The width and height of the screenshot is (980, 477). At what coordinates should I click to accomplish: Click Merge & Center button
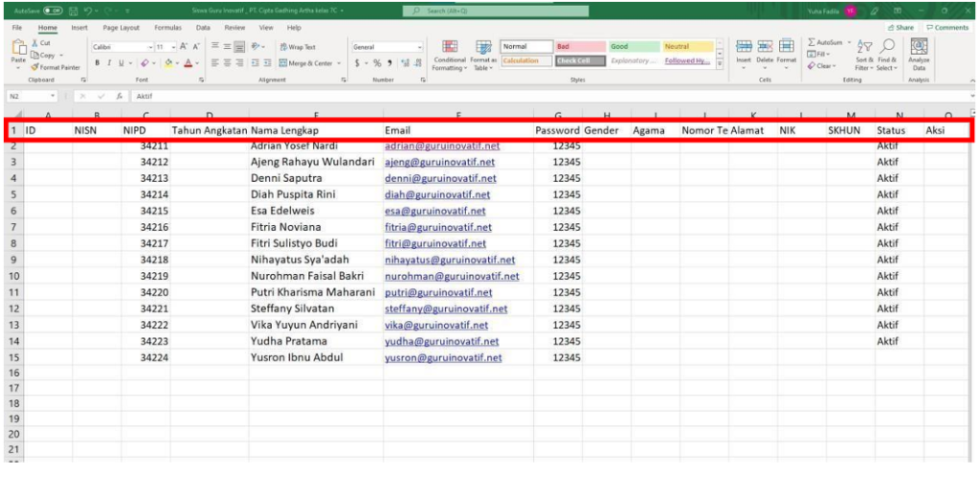click(305, 63)
